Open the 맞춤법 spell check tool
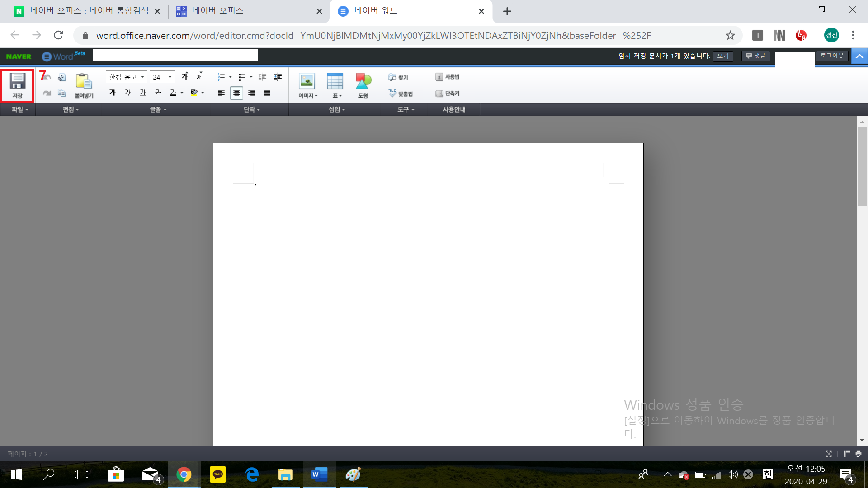Image resolution: width=868 pixels, height=488 pixels. tap(401, 94)
